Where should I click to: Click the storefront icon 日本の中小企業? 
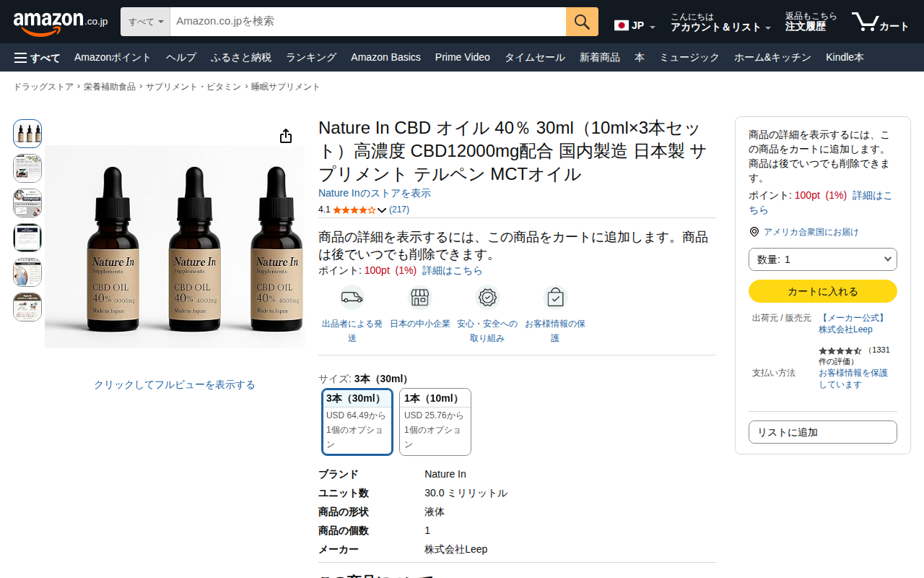420,297
